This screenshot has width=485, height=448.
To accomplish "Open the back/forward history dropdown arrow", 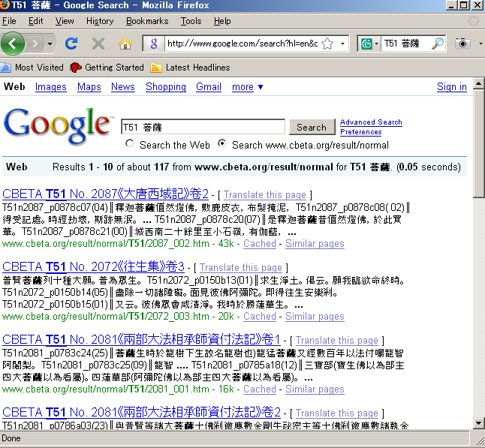I will (x=50, y=44).
